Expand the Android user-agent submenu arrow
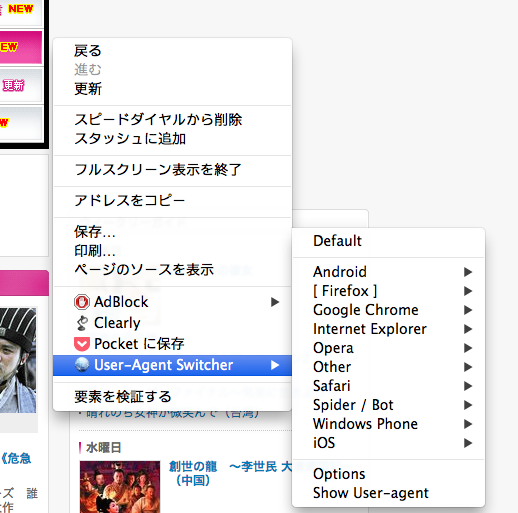Screen dimensions: 518x513 point(468,272)
